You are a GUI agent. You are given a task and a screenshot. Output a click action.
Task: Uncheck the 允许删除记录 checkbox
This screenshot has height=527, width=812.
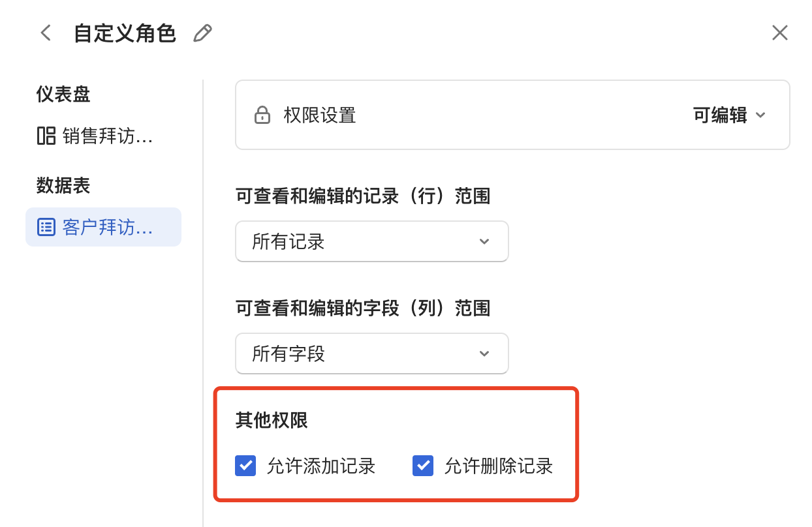point(423,466)
